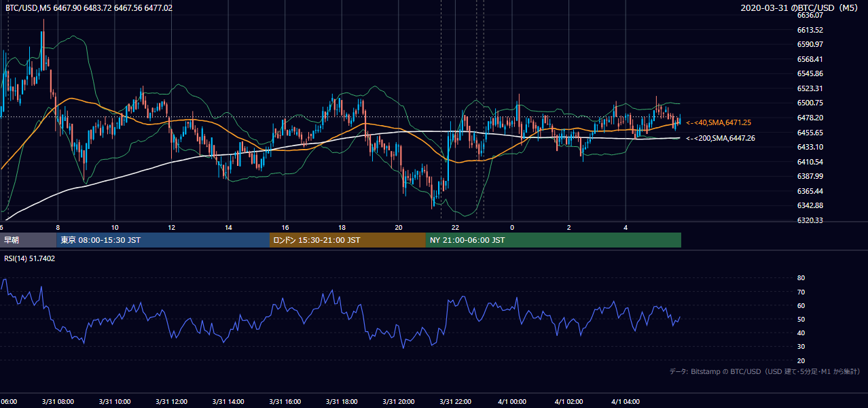The image size is (868, 408).
Task: Click price axis label 6500.75
Action: [810, 103]
